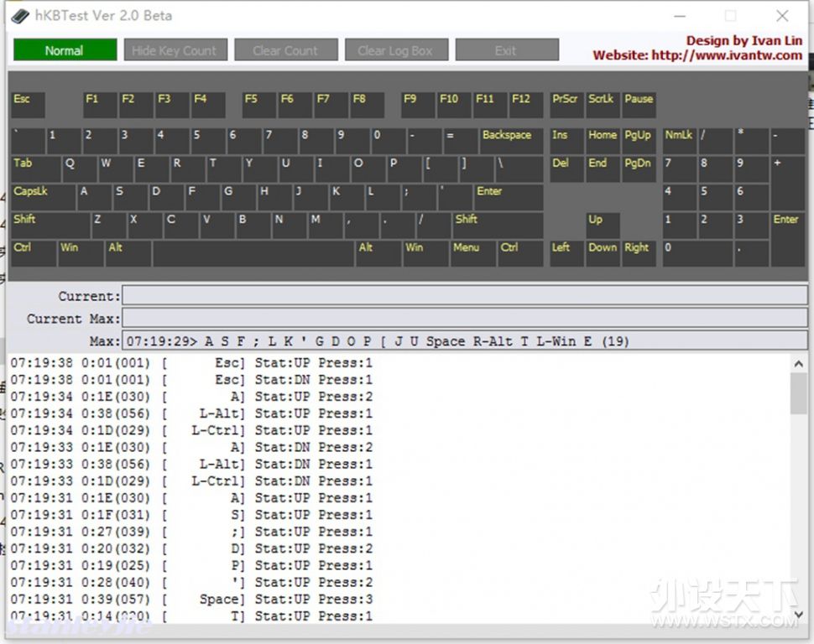Click the log box vertical scrollbar thumb
This screenshot has height=644, width=814.
tap(799, 393)
